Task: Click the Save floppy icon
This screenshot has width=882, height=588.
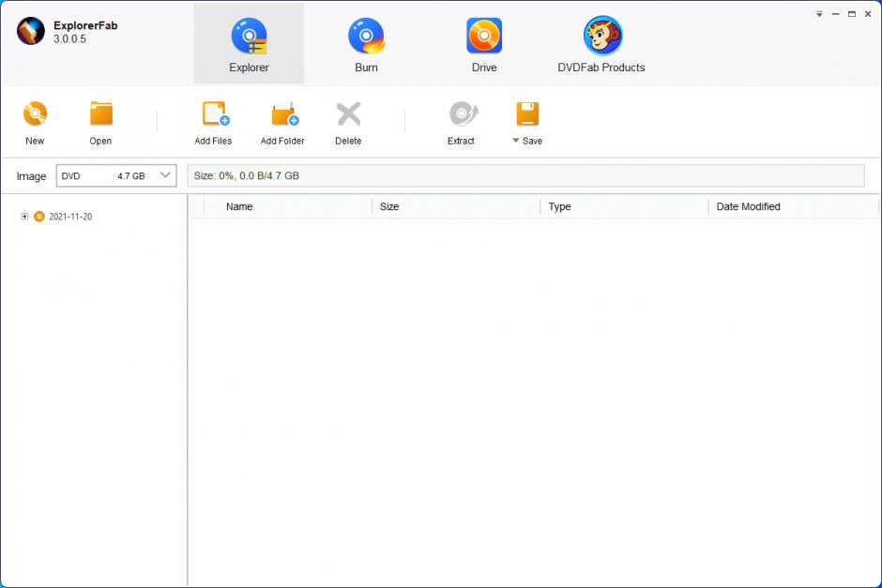Action: pyautogui.click(x=527, y=114)
